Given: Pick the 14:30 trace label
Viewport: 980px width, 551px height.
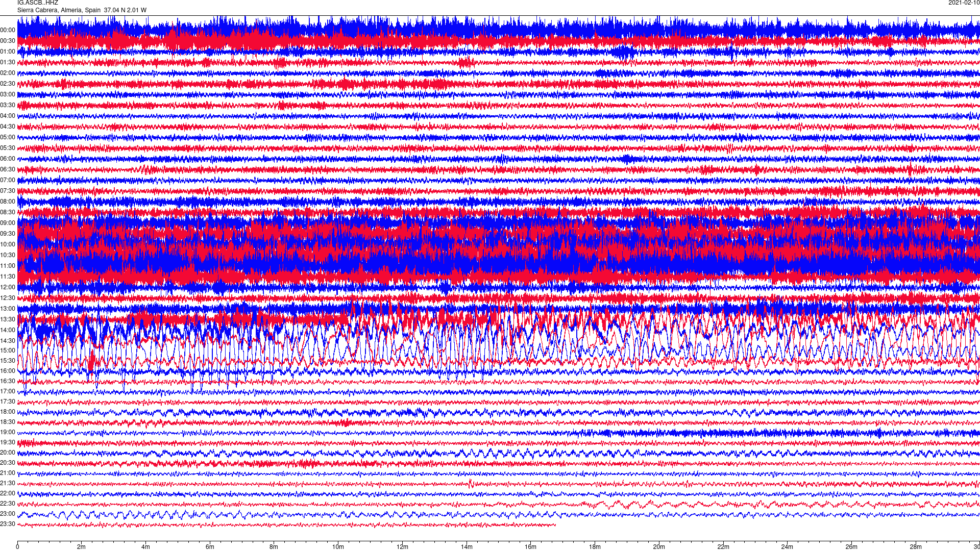Looking at the screenshot, I should (x=8, y=341).
